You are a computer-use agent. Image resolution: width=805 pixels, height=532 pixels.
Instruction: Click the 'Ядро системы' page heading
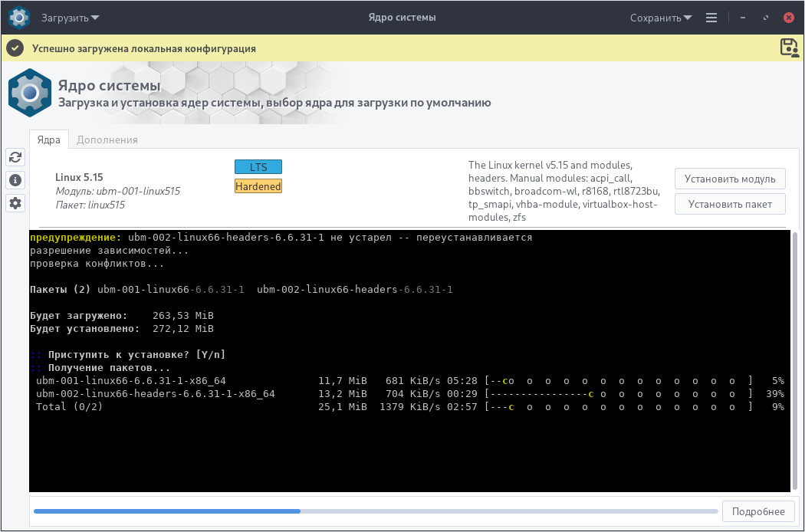click(x=110, y=85)
